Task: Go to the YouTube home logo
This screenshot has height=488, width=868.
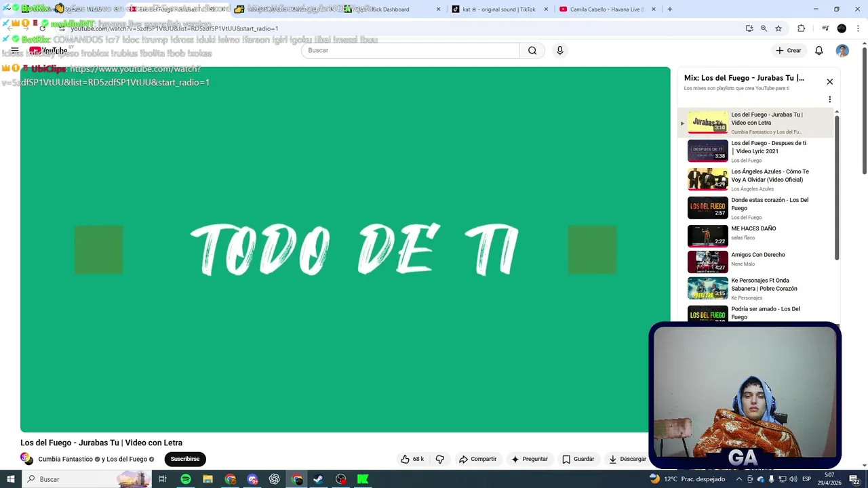Action: (49, 50)
